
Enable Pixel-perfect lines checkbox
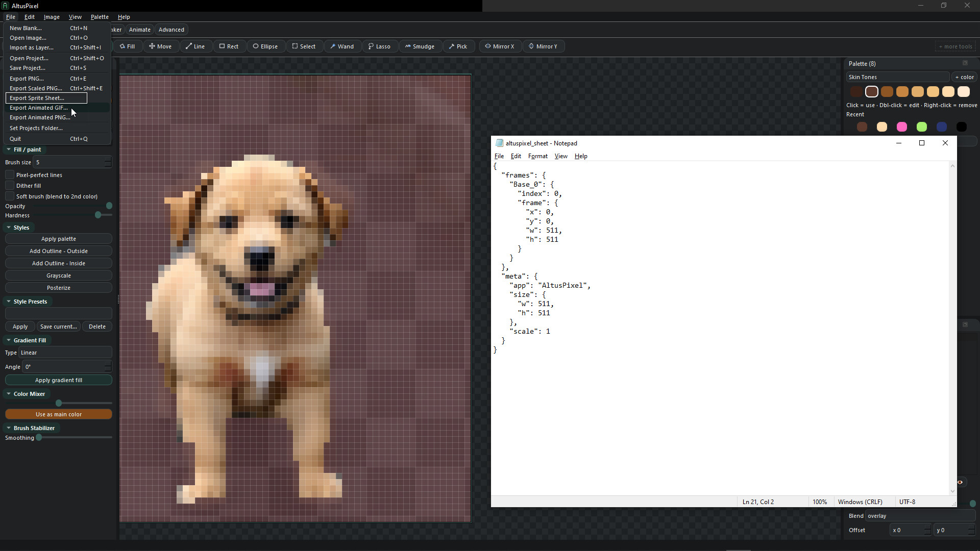(10, 175)
